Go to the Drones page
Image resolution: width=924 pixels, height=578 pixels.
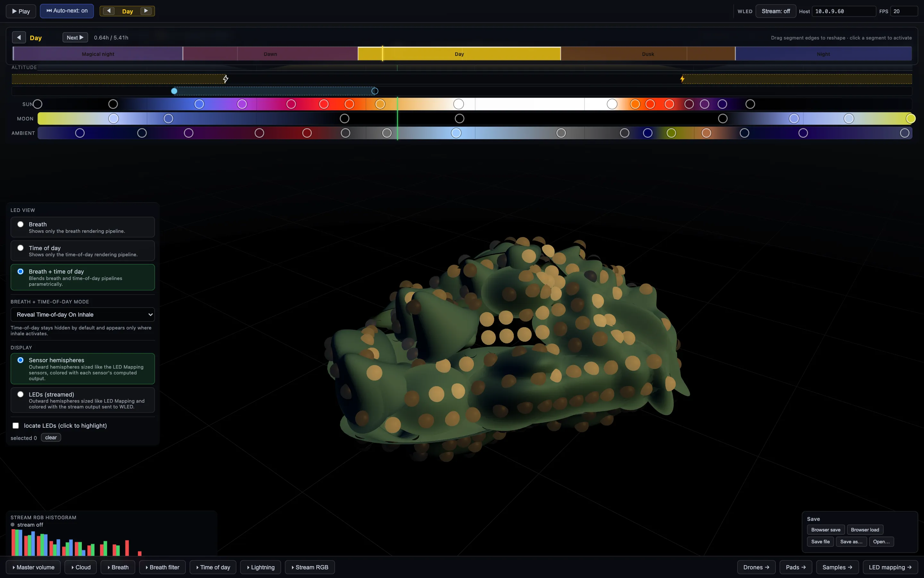[x=756, y=567]
